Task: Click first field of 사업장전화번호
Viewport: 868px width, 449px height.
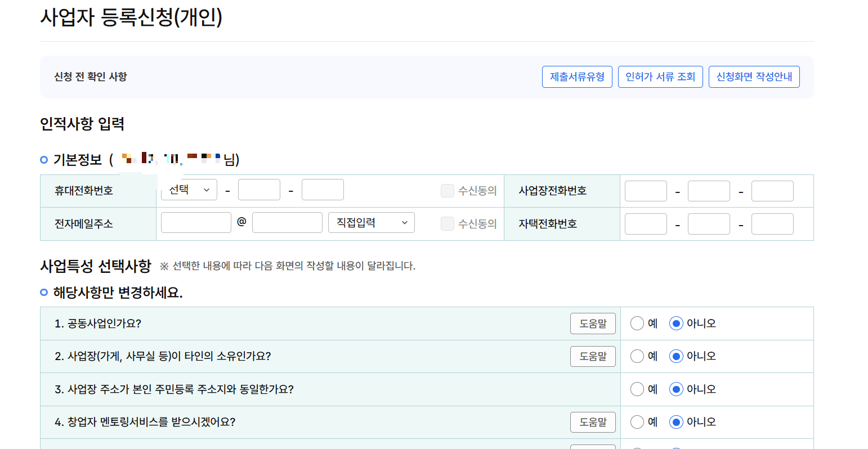Action: (646, 191)
